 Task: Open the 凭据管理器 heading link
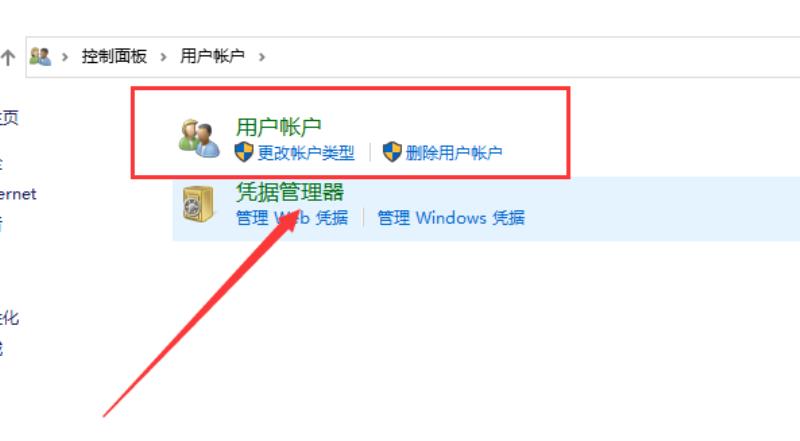click(289, 192)
